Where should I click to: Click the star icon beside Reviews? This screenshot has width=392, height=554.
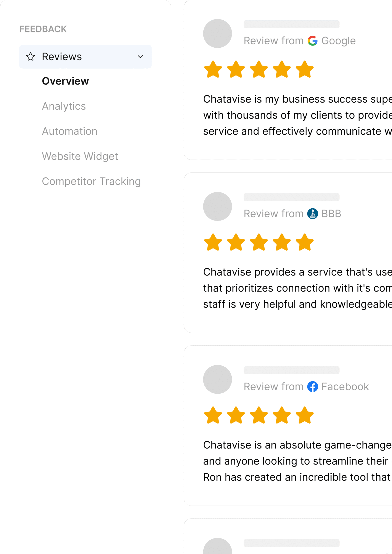point(31,57)
